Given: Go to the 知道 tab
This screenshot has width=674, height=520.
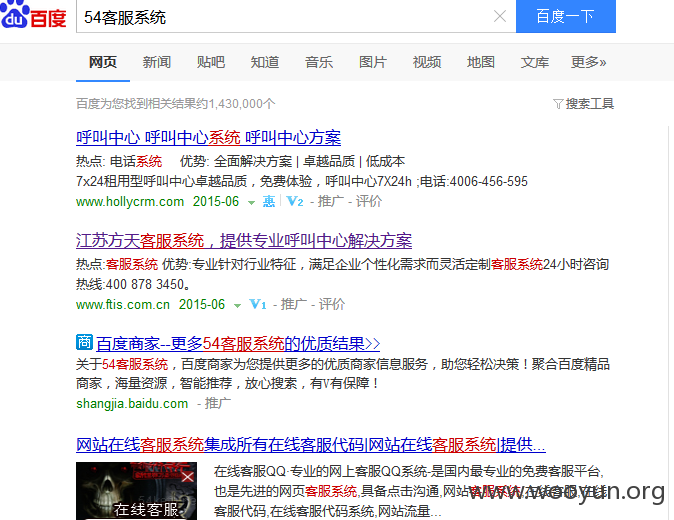Looking at the screenshot, I should (x=265, y=62).
